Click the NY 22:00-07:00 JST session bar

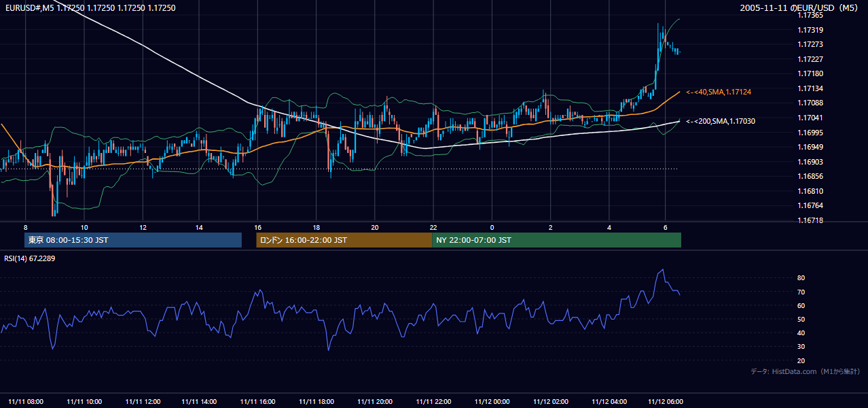(x=556, y=240)
